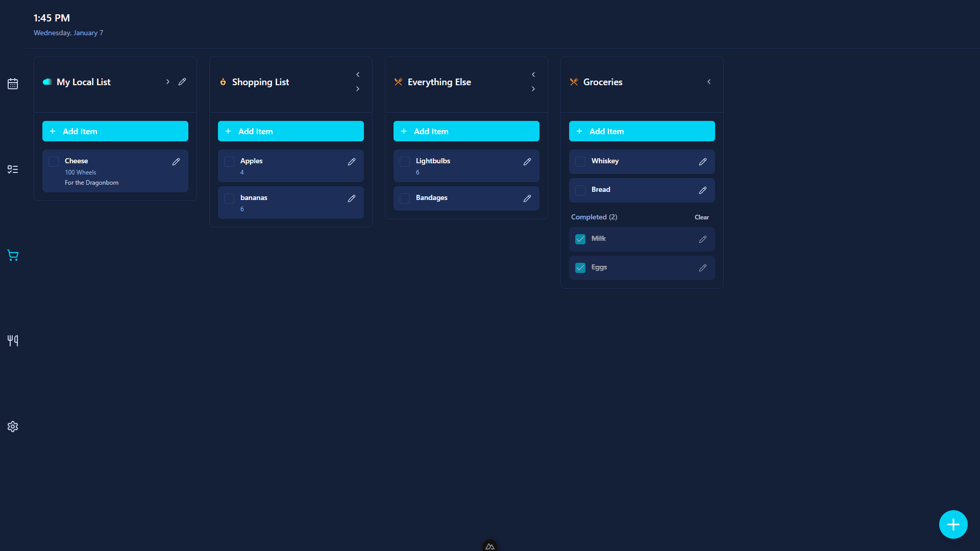The height and width of the screenshot is (551, 980).
Task: Move Groceries list left with chevron
Action: point(709,82)
